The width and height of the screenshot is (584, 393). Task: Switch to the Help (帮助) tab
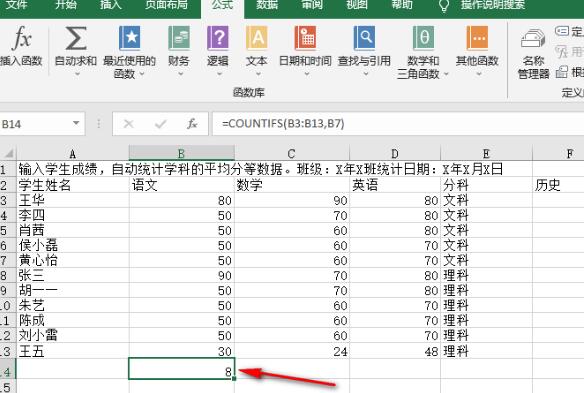[x=402, y=5]
